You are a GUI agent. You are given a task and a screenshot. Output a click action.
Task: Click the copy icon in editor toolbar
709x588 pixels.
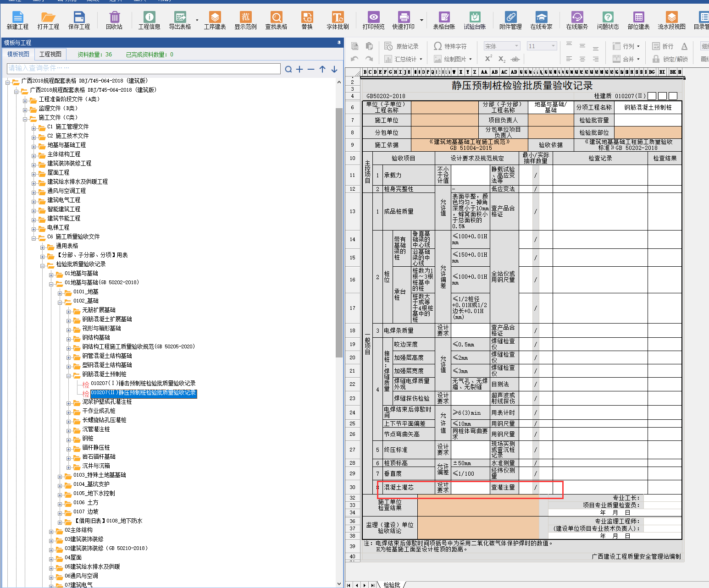pos(354,46)
